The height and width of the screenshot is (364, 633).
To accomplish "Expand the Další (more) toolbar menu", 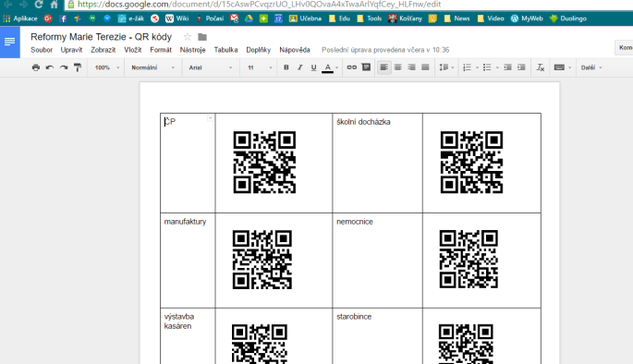I will 591,67.
